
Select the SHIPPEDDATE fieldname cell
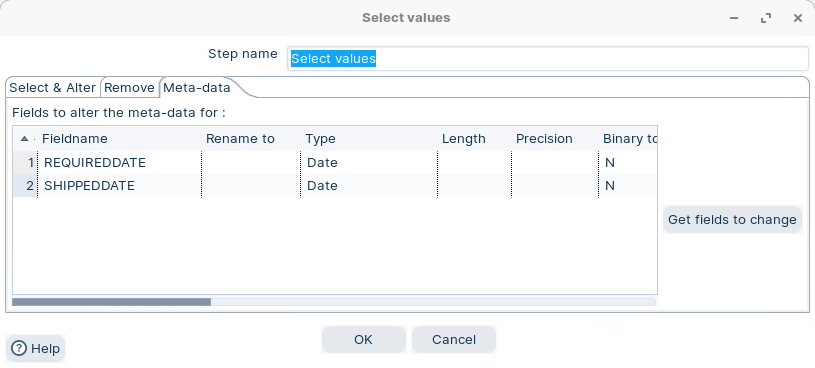click(x=120, y=186)
